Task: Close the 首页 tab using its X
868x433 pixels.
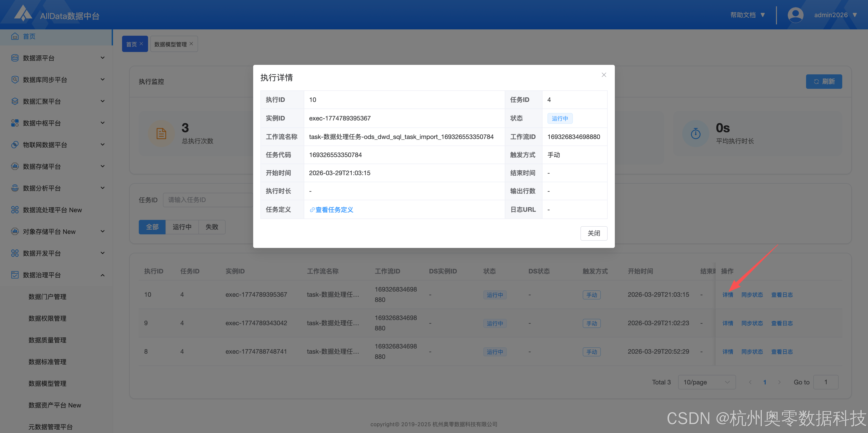Action: [141, 44]
